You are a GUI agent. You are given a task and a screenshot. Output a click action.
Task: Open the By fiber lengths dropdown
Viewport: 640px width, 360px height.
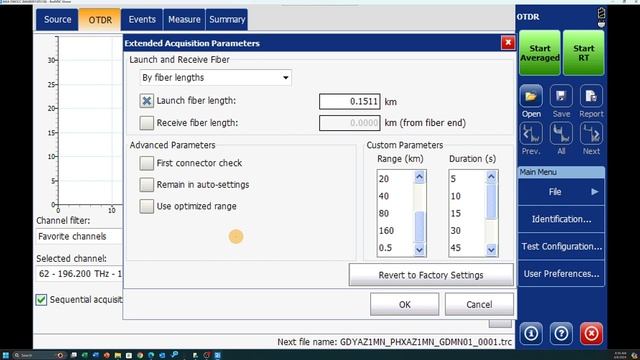pos(216,78)
